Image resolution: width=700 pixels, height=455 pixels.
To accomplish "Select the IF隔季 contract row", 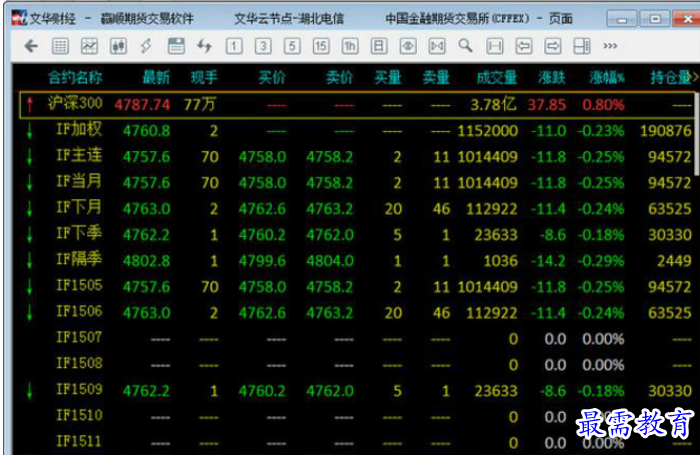I will [x=357, y=260].
